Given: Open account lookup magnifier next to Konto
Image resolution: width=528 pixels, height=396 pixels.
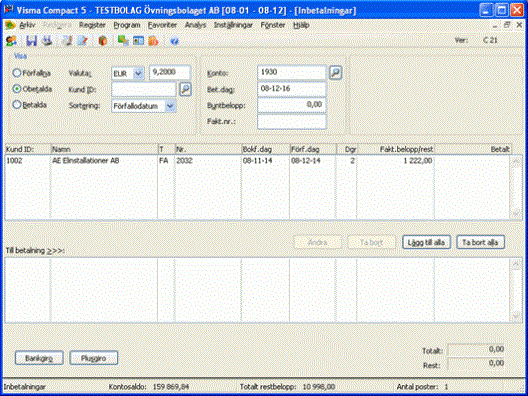Looking at the screenshot, I should 335,72.
